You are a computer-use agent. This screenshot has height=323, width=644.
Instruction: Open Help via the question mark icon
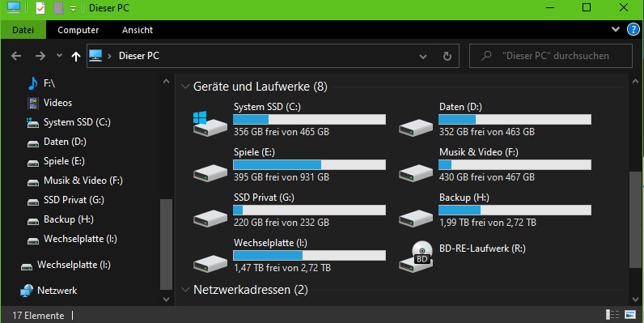point(633,29)
